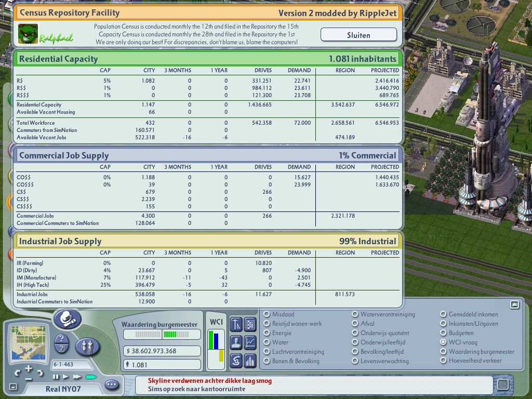Minimize the control panel using the corner icon
This screenshot has height=399, width=532.
pos(13,387)
